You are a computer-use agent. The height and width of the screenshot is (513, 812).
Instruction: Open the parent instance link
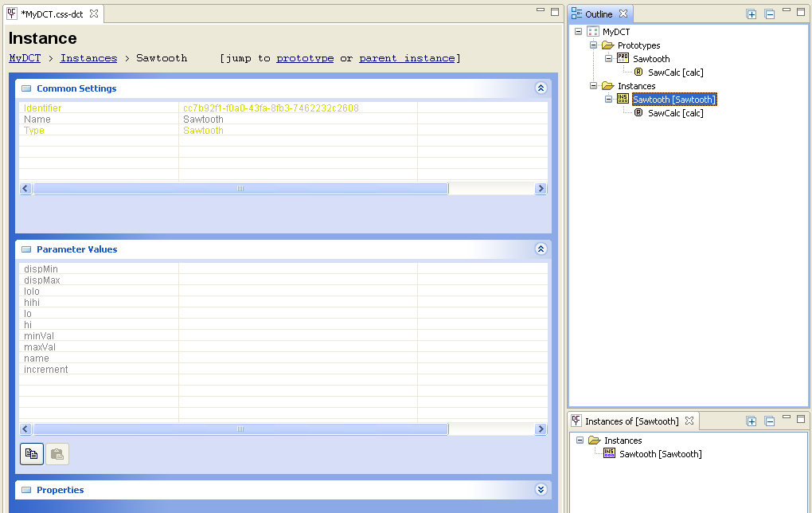(x=407, y=58)
